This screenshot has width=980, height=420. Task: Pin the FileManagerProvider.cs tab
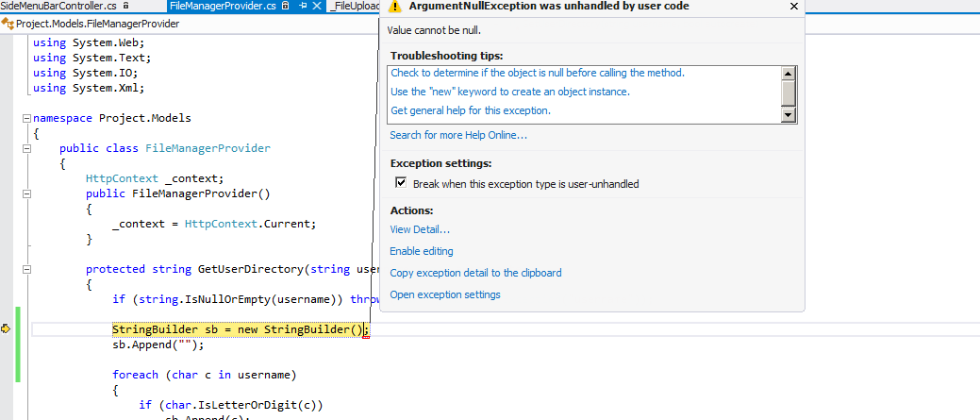point(303,6)
